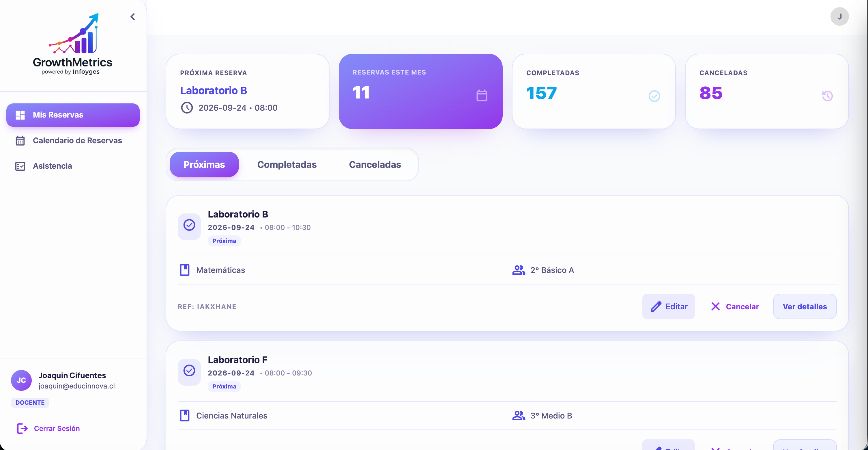The height and width of the screenshot is (450, 868).
Task: Click the Próxima badge on Laboratorio B
Action: pos(224,241)
